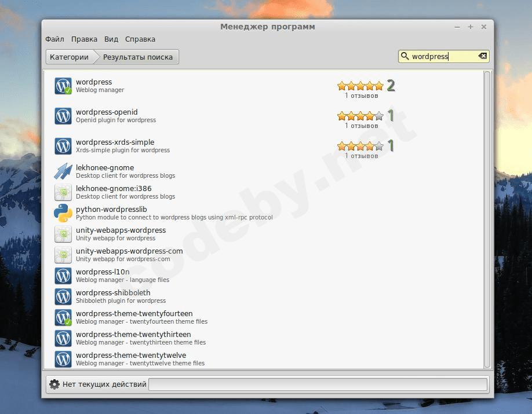Select the unity-webapps-wordpress entry title

click(x=121, y=230)
